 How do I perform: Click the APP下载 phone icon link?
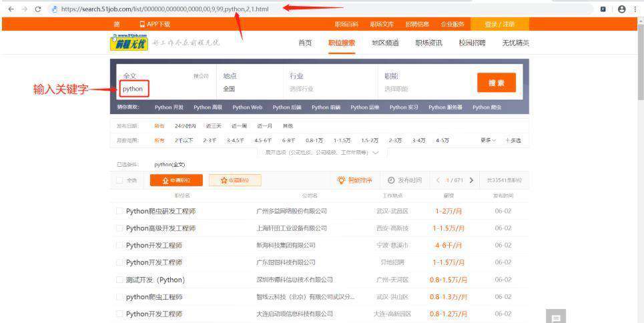(x=154, y=24)
